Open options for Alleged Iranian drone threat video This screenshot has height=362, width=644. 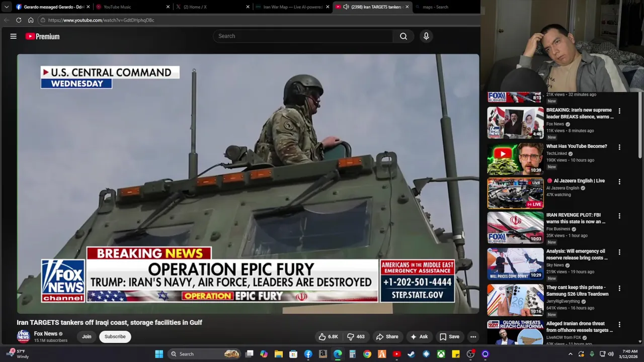tap(619, 324)
